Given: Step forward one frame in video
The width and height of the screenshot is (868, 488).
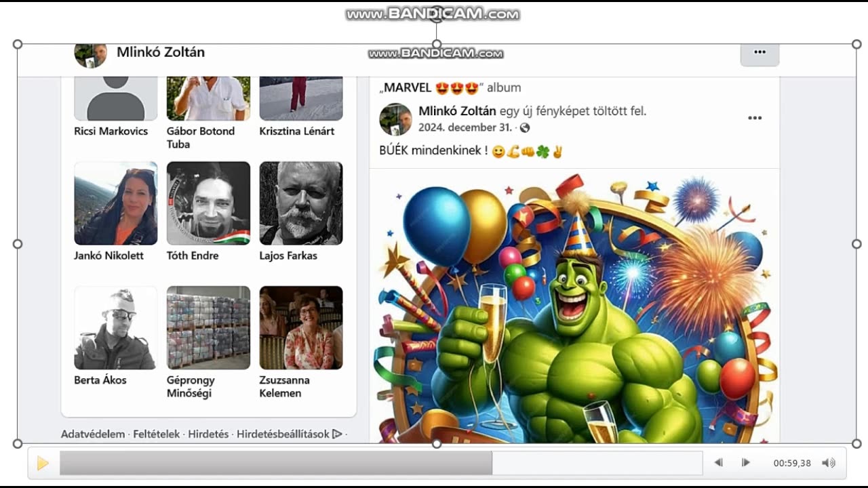Looking at the screenshot, I should (x=745, y=462).
